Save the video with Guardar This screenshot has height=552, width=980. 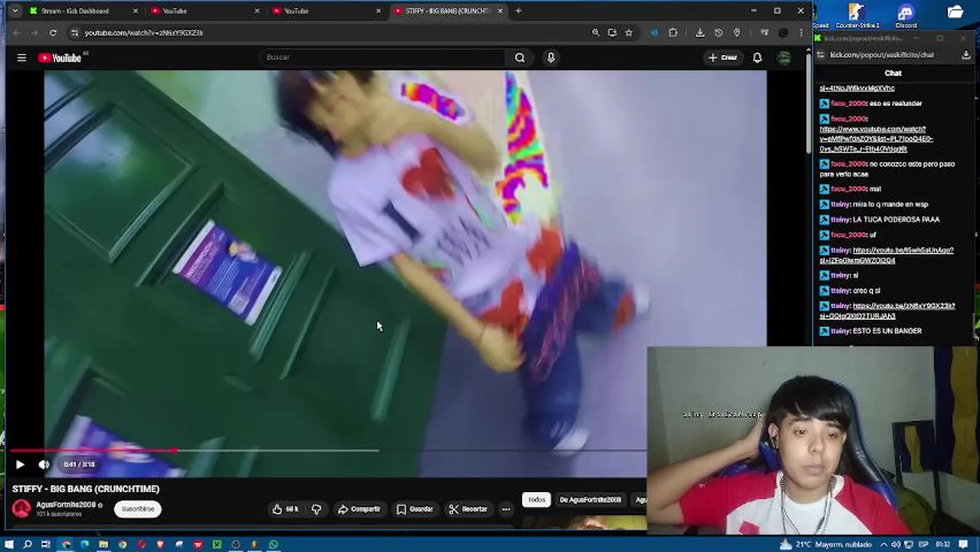(415, 509)
